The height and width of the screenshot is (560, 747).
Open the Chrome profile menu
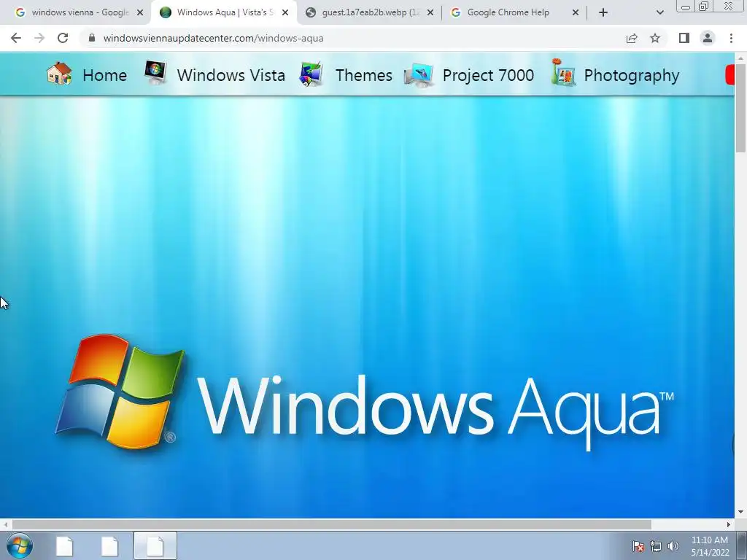pos(708,38)
